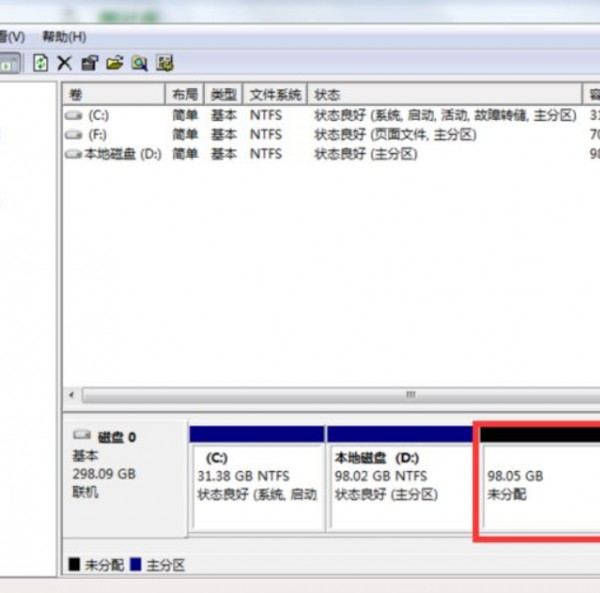Image resolution: width=600 pixels, height=593 pixels.
Task: Click the horizontal scrollbar left arrow
Action: pyautogui.click(x=71, y=395)
